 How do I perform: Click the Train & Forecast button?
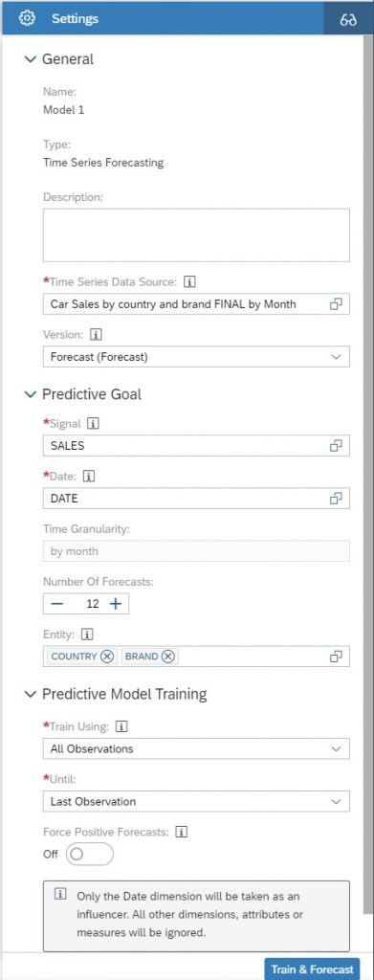pos(312,969)
